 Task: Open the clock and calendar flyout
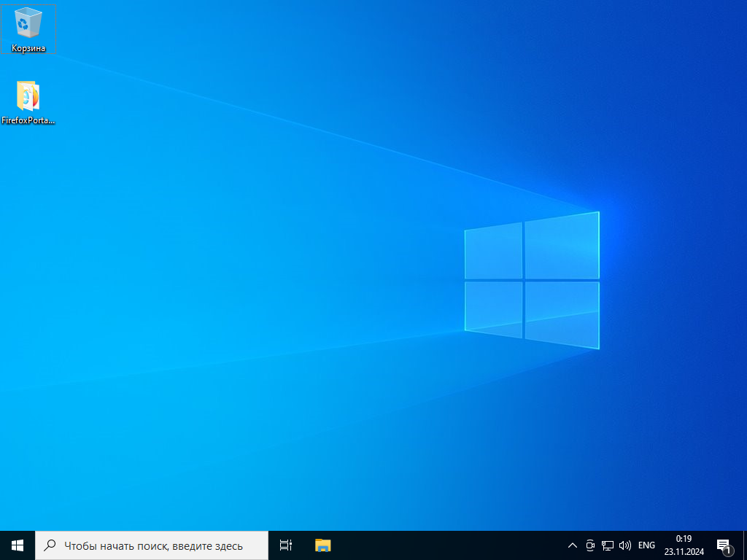click(684, 545)
